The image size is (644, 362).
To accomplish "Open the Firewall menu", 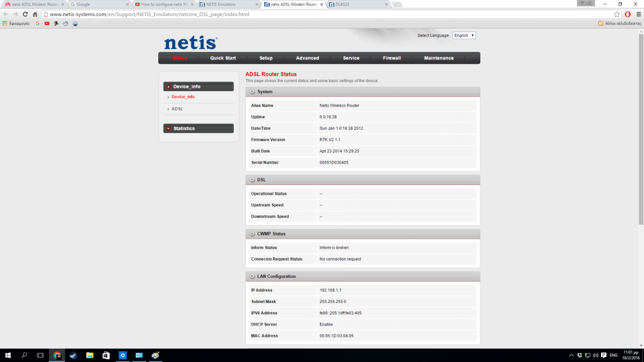I will 392,58.
